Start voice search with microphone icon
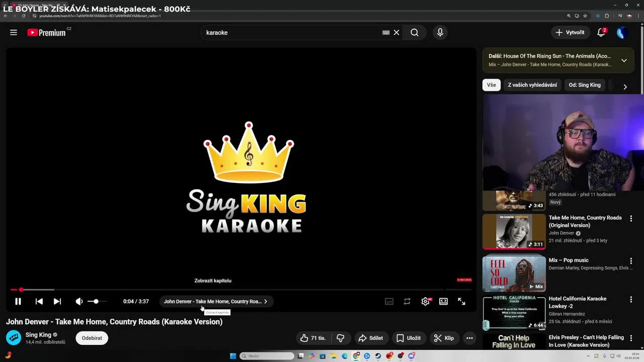Image resolution: width=644 pixels, height=362 pixels. (440, 33)
